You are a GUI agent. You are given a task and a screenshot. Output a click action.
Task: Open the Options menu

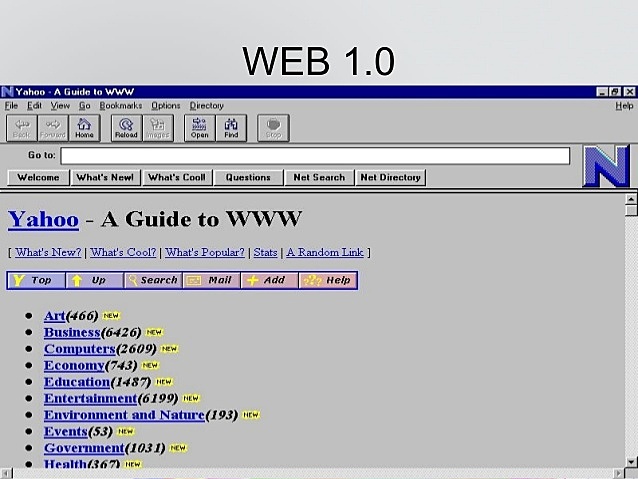pyautogui.click(x=166, y=106)
